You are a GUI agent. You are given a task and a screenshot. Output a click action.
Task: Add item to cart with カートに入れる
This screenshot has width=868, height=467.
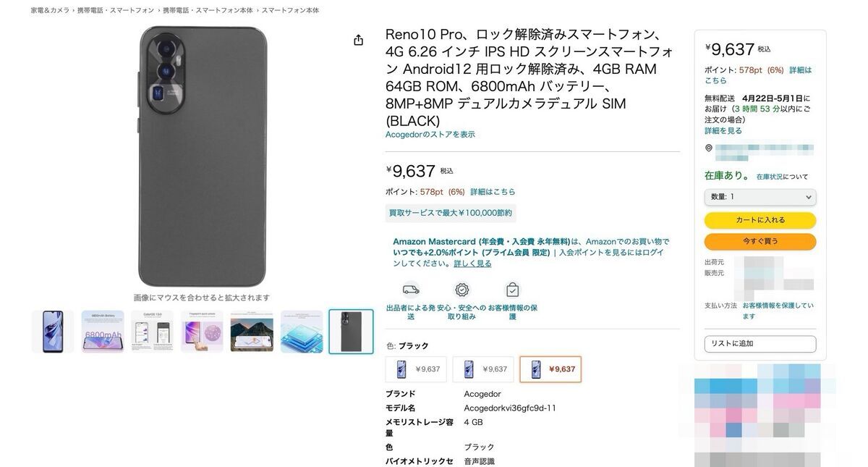click(x=760, y=220)
